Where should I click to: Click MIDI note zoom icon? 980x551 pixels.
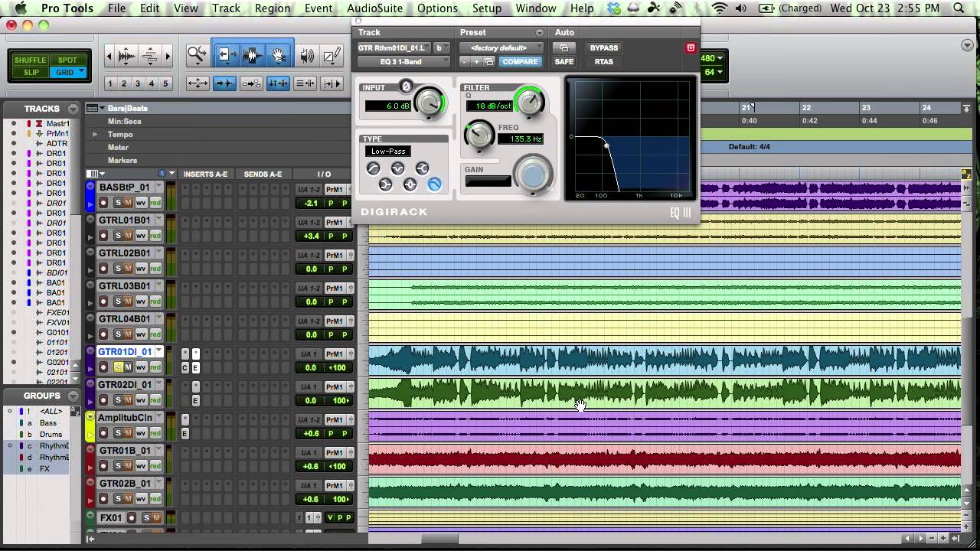[150, 55]
